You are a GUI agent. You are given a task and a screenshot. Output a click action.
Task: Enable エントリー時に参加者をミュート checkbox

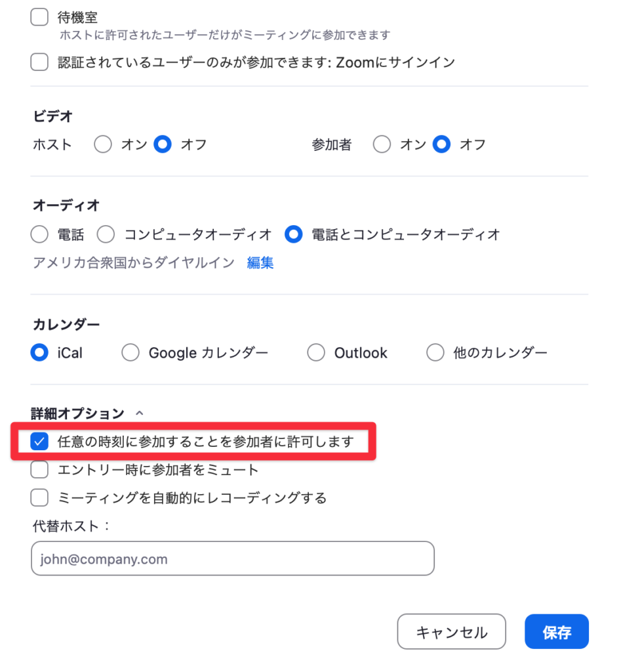click(40, 470)
